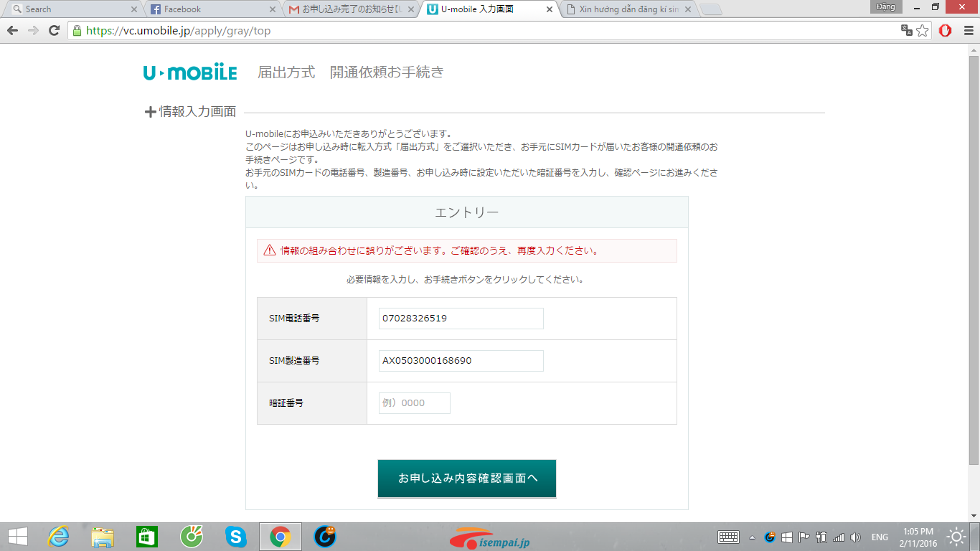Viewport: 980px width, 551px height.
Task: Click the ENG language indicator
Action: click(x=880, y=537)
